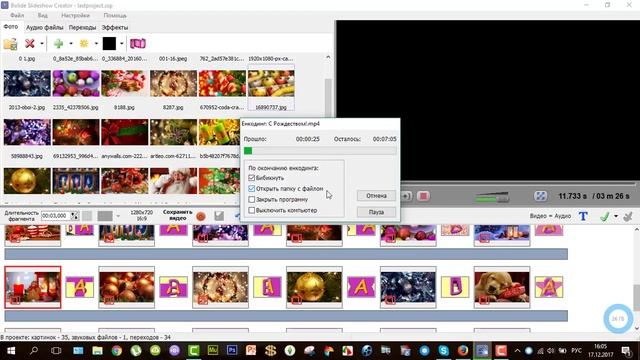640x360 pixels.
Task: Switch to the Аудио файлы tab
Action: [44, 27]
